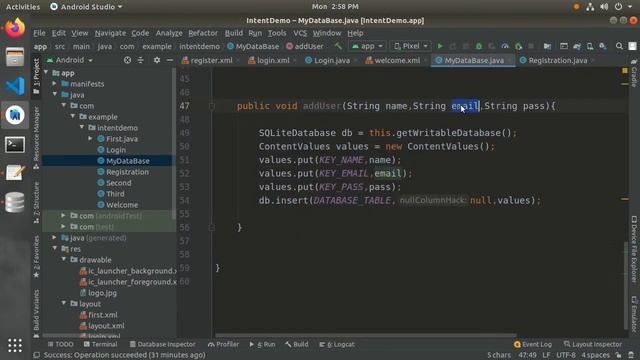This screenshot has width=640, height=360.
Task: Expand the First.java node
Action: pyautogui.click(x=91, y=139)
